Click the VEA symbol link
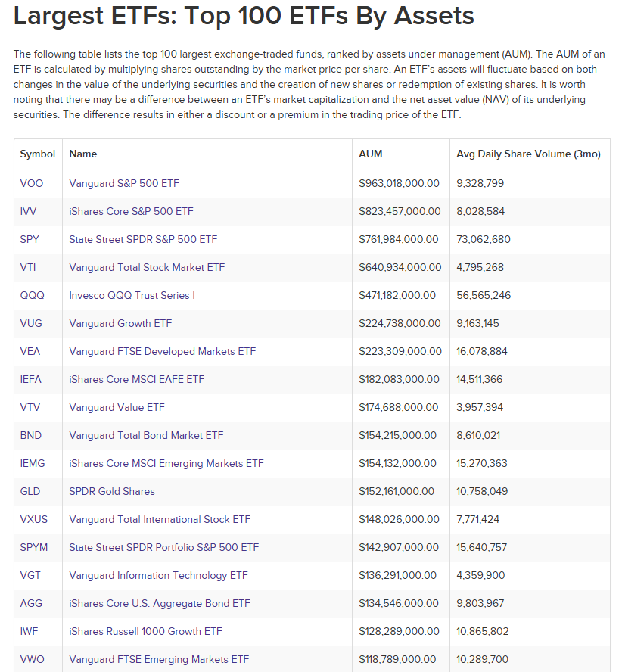The image size is (622, 672). (x=30, y=351)
